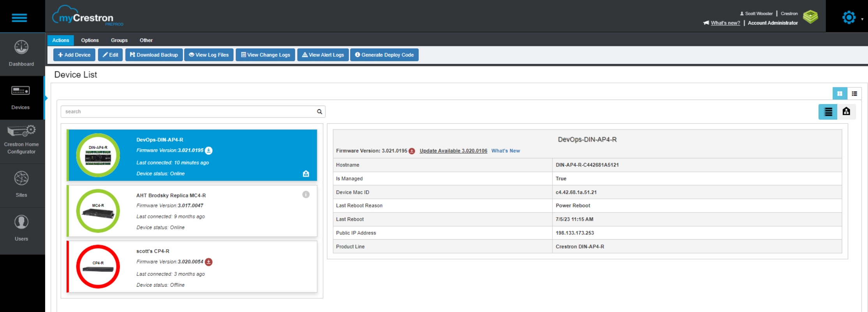Click Generate Deploy Code button

pos(385,55)
